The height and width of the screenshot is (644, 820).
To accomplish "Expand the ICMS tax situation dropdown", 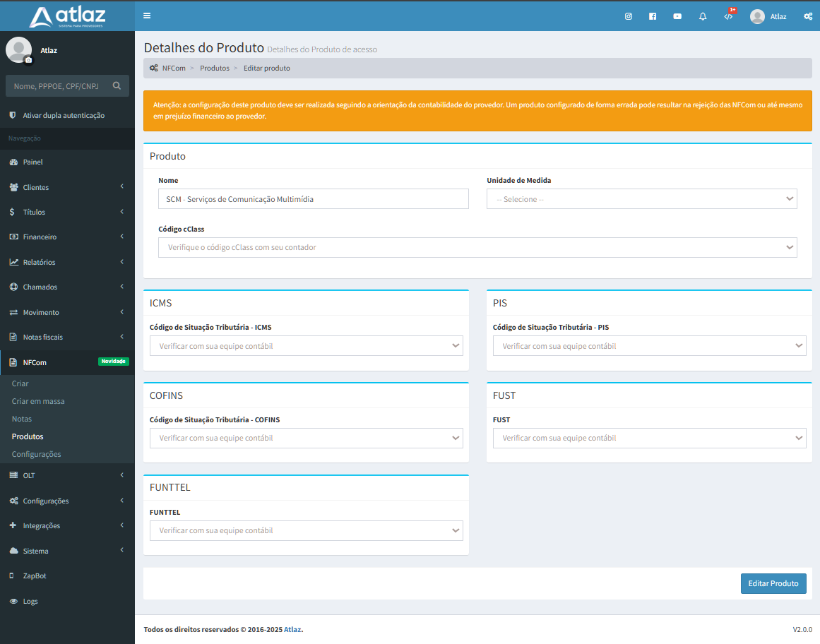I will tap(306, 346).
